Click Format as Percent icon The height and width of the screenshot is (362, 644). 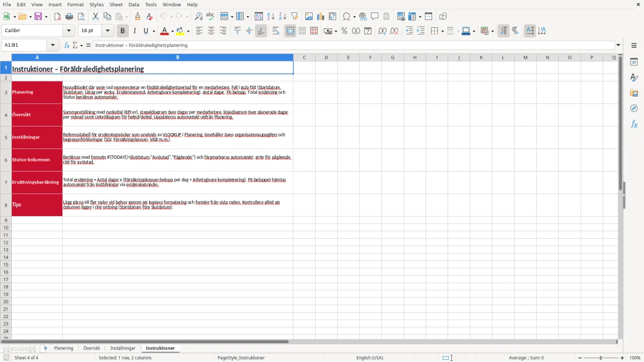(x=344, y=31)
